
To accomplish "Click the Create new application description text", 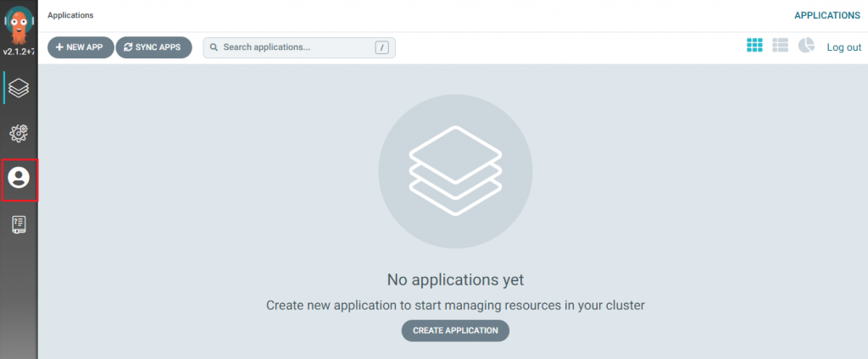I will click(455, 306).
